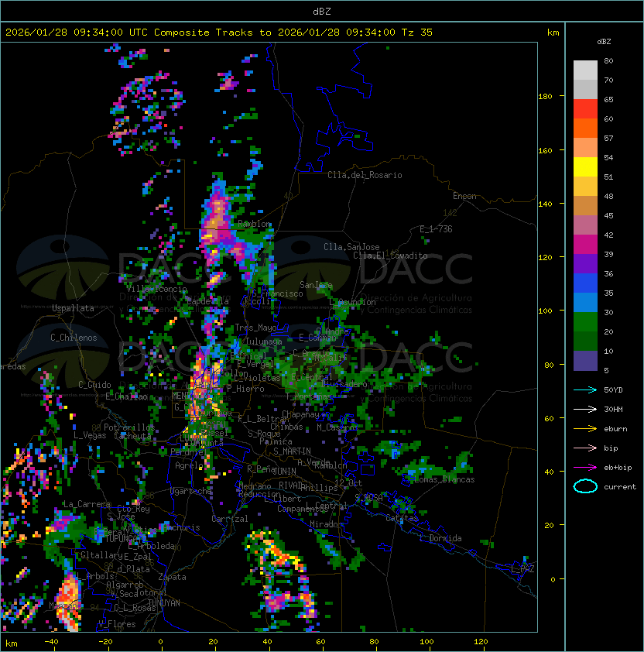This screenshot has height=652, width=644.
Task: Click the L_Dormida map label
Action: 440,538
